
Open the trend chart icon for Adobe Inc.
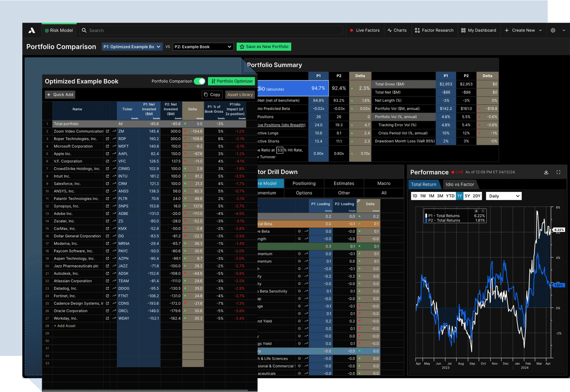click(114, 214)
